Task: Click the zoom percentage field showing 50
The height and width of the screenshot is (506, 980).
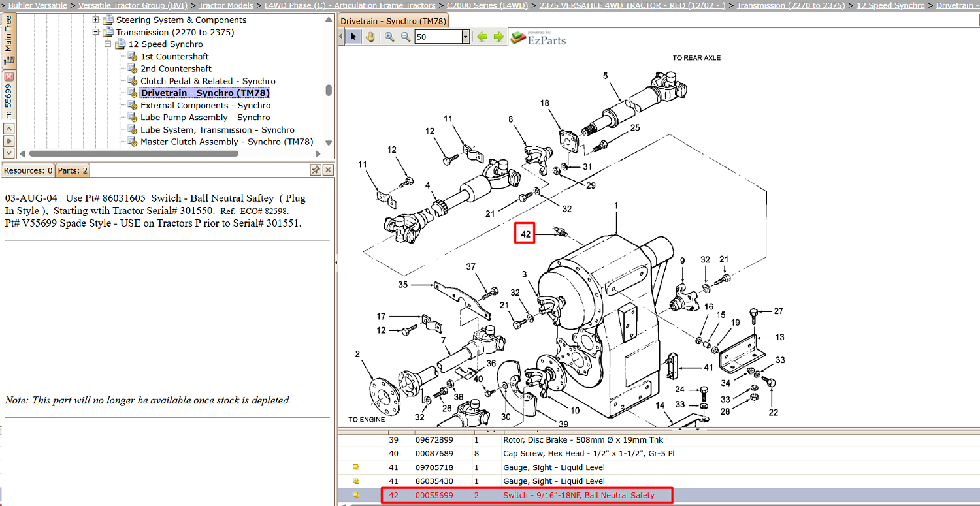Action: point(438,37)
